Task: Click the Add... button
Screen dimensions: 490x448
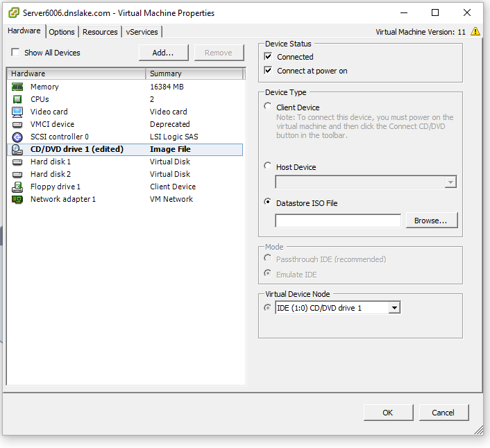Action: pos(164,53)
